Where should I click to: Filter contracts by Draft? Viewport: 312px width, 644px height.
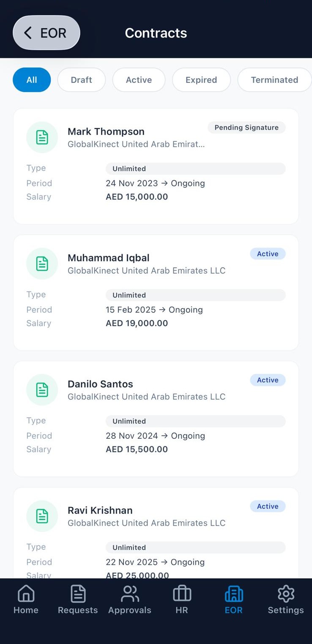pos(81,80)
